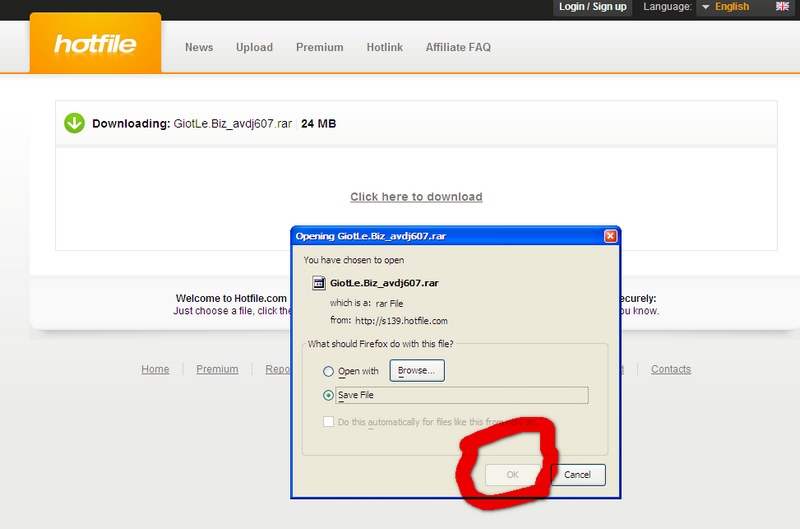
Task: Open the Hotlink page
Action: pos(385,47)
